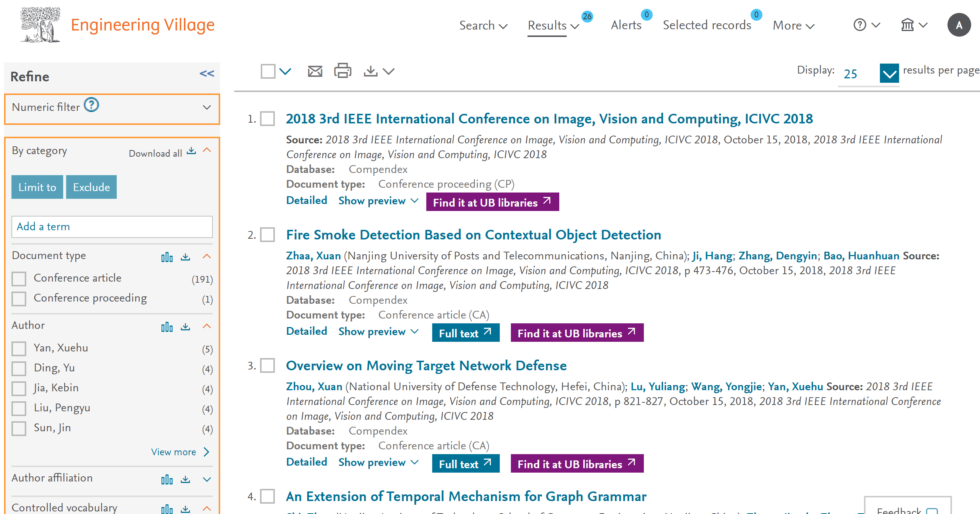Show preview for Fire Smoke Detection
Viewport: 980px width, 514px height.
379,331
